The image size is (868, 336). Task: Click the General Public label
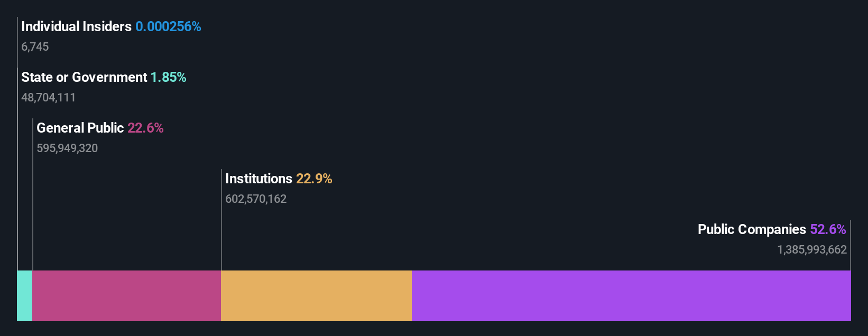click(80, 128)
